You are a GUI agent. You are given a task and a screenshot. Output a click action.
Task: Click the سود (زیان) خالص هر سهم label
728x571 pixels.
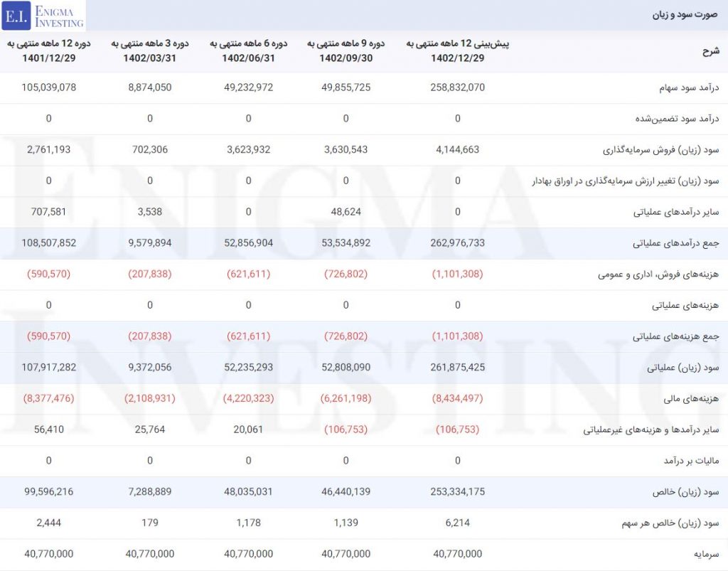pos(670,523)
